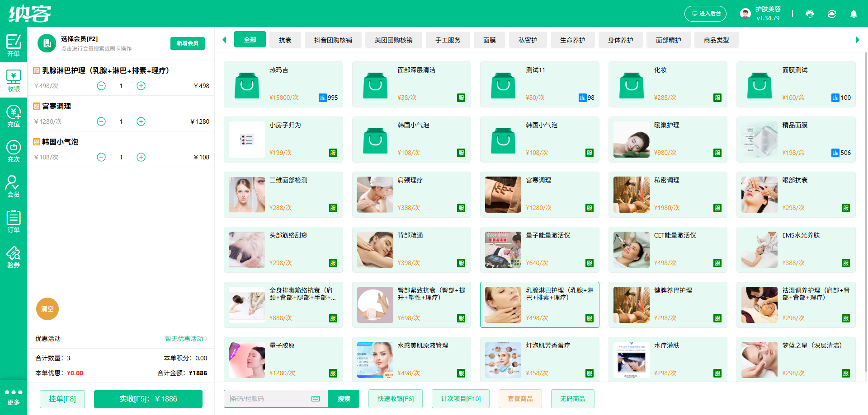868x415 pixels.
Task: Go to 会员 members sidebar icon
Action: point(14,186)
